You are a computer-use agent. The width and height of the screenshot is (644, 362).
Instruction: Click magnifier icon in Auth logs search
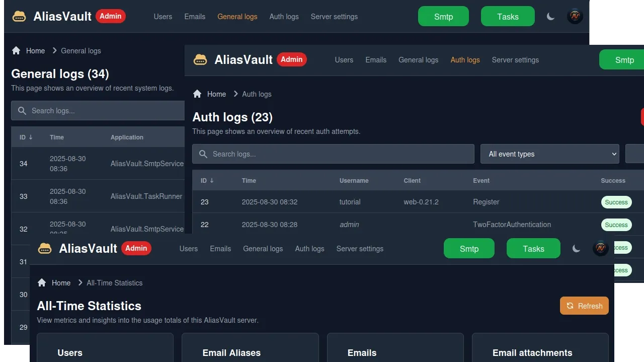tap(203, 154)
